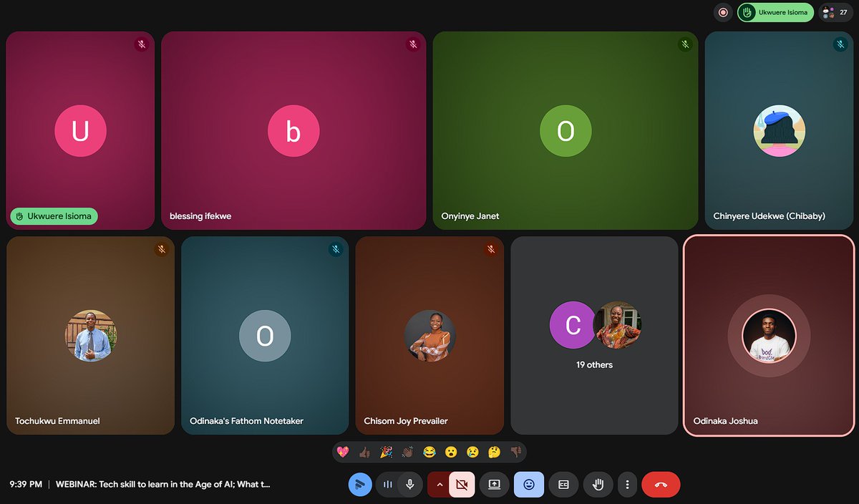This screenshot has height=504, width=859.
Task: Open the participants panel showing 27
Action: click(x=835, y=12)
